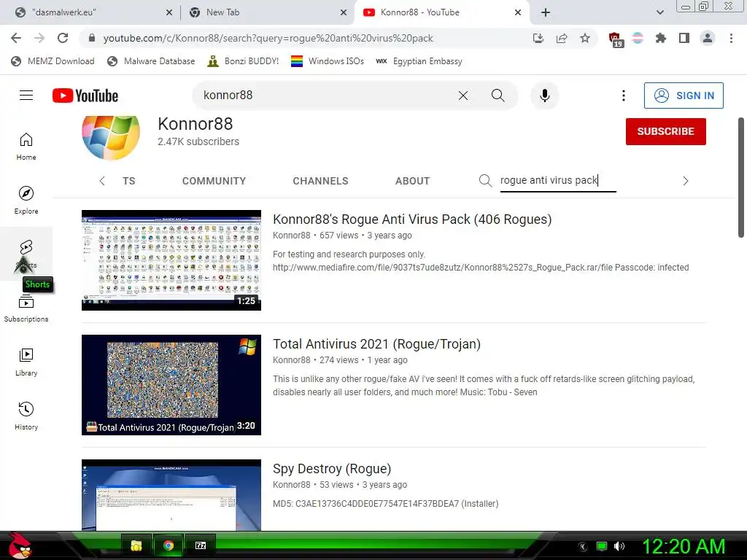The image size is (747, 560).
Task: Click the Chrome taskbar icon
Action: click(x=169, y=545)
